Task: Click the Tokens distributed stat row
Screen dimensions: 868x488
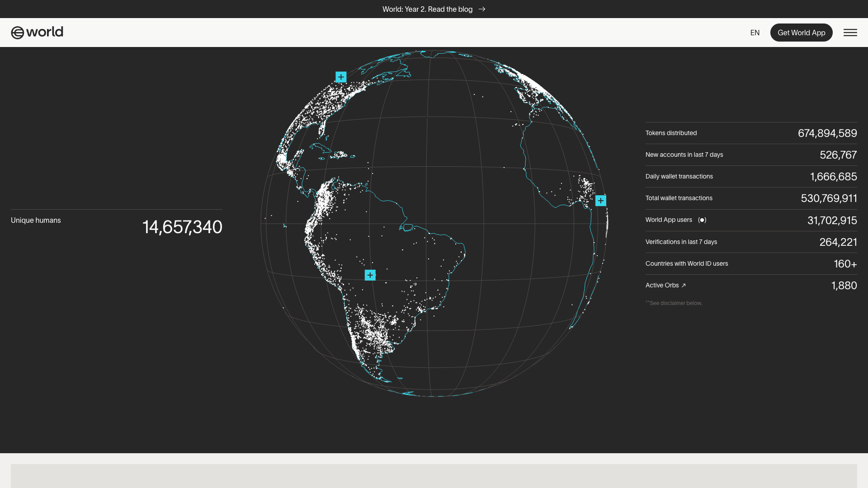Action: click(x=751, y=133)
